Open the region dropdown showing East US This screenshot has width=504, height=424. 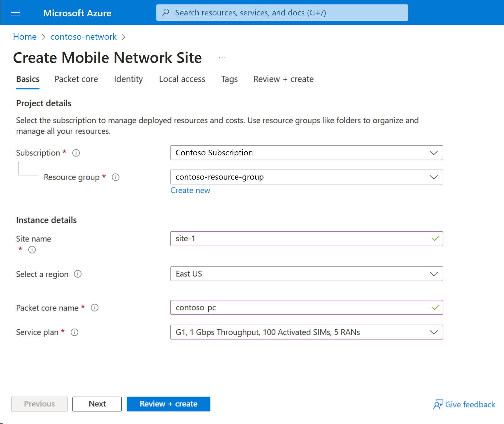(434, 274)
